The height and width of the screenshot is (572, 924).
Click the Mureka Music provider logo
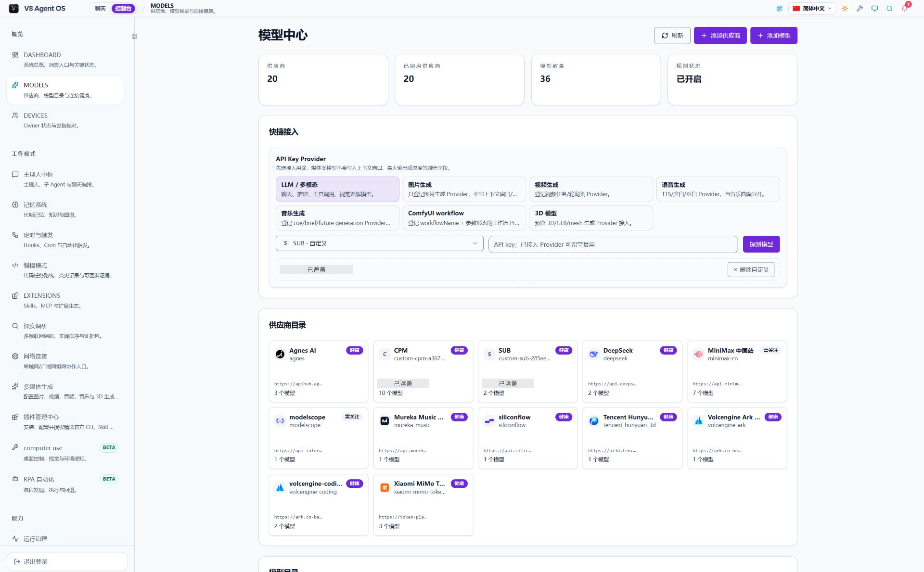coord(385,421)
